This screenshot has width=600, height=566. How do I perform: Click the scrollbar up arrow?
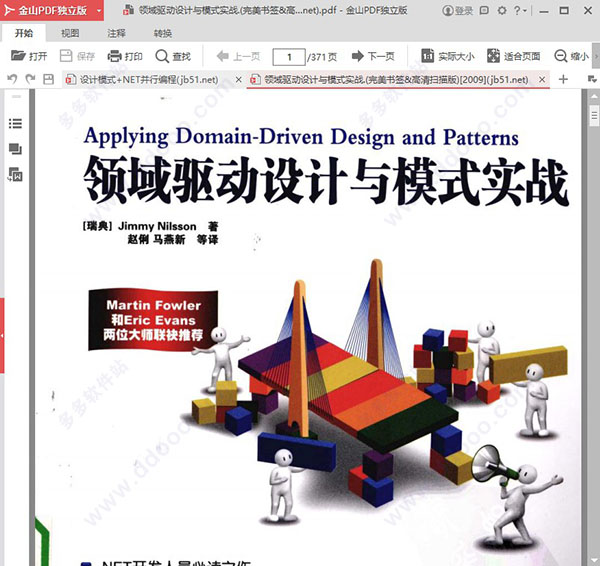pyautogui.click(x=594, y=96)
